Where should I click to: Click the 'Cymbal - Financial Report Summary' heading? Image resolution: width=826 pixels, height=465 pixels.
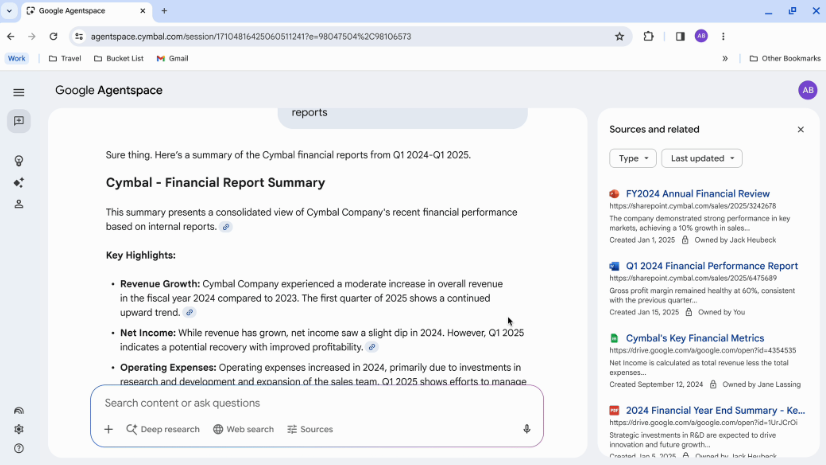215,183
